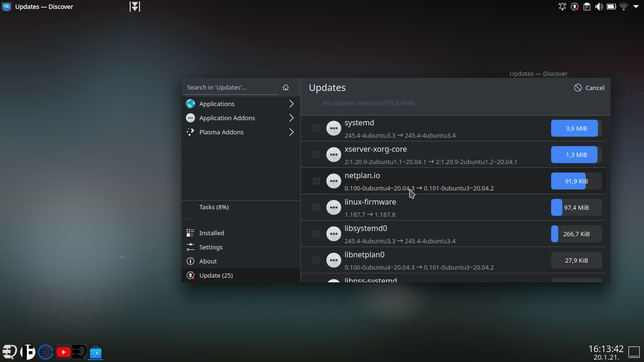Click the libnetplan0 27,9 KiB size indicator
The width and height of the screenshot is (644, 362).
coord(577,260)
